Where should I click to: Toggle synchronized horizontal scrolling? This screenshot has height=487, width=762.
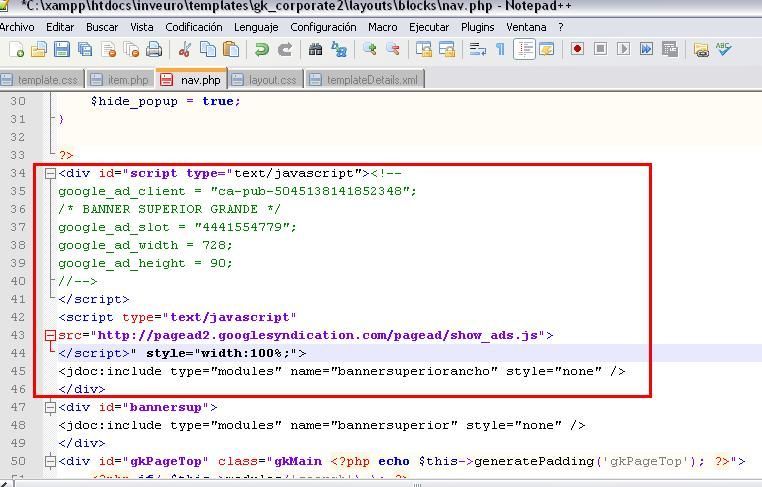point(447,50)
